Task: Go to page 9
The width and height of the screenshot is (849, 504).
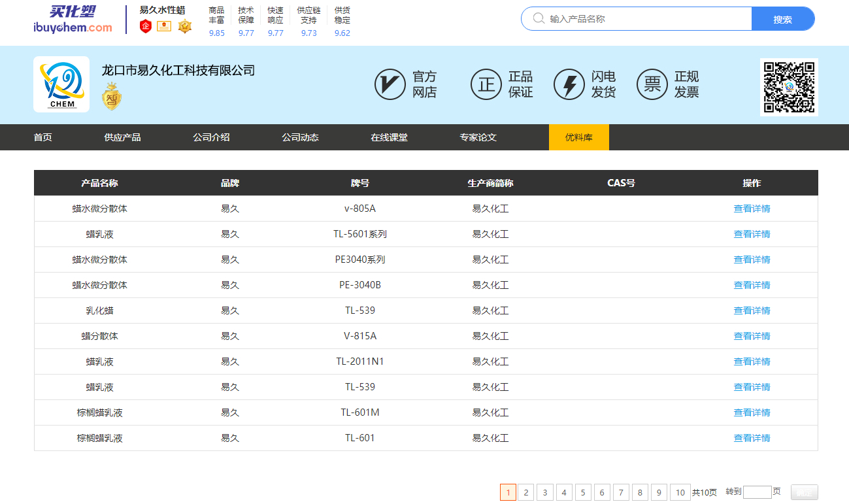Action: coord(659,492)
